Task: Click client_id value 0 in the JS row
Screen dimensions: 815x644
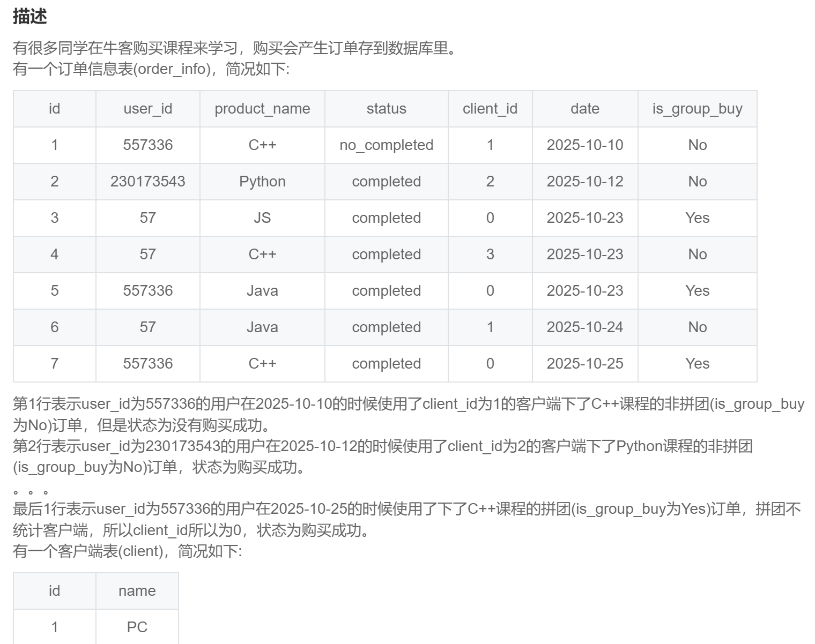Action: tap(490, 218)
